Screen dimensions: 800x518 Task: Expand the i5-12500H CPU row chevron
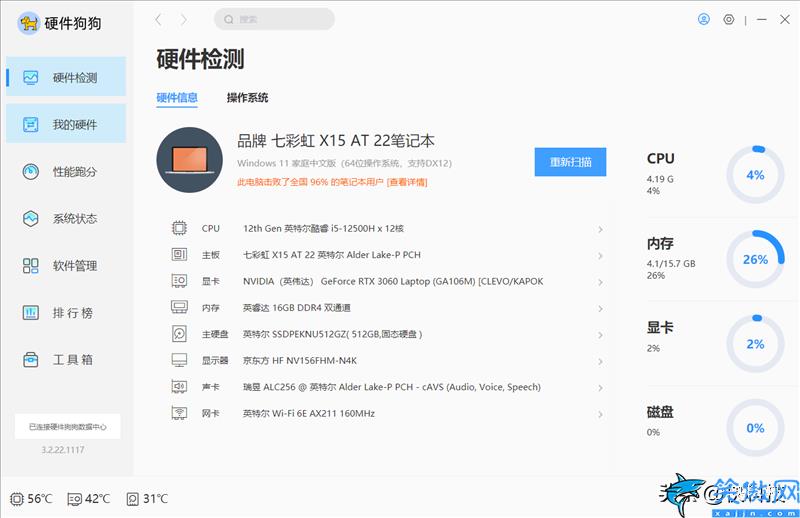coord(601,230)
